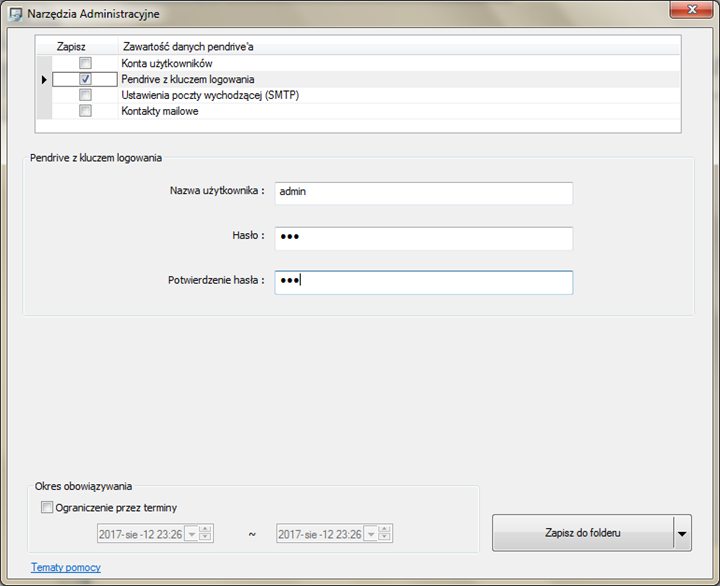Click the end date spinner arrows

click(384, 534)
